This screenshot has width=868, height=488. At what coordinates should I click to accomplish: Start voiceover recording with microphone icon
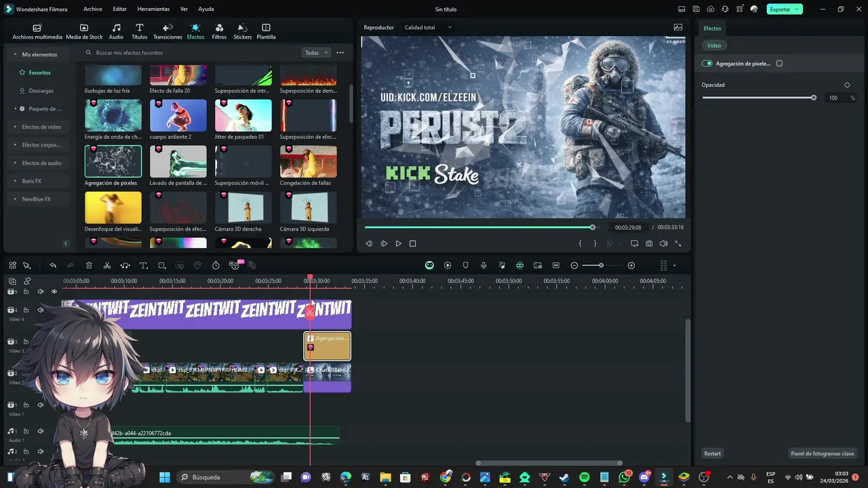[x=484, y=266]
